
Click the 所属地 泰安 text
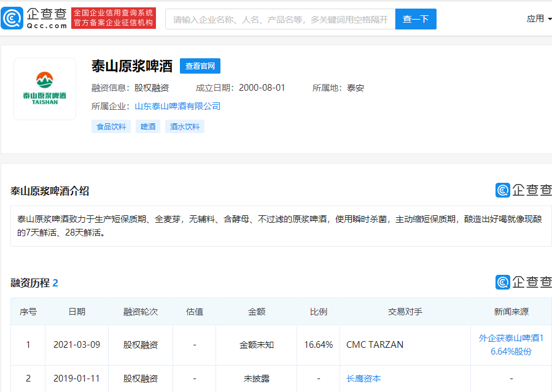pos(338,88)
